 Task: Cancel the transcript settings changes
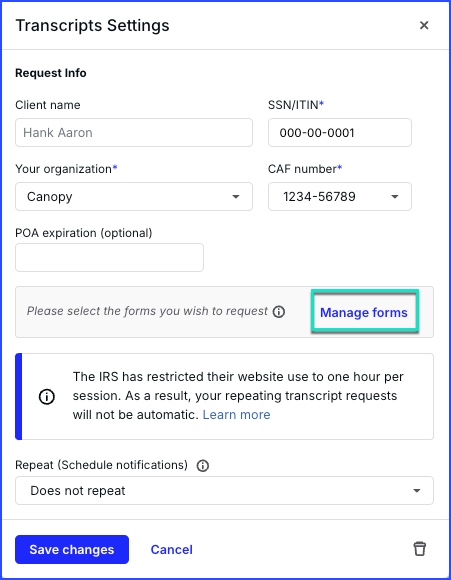pyautogui.click(x=172, y=549)
